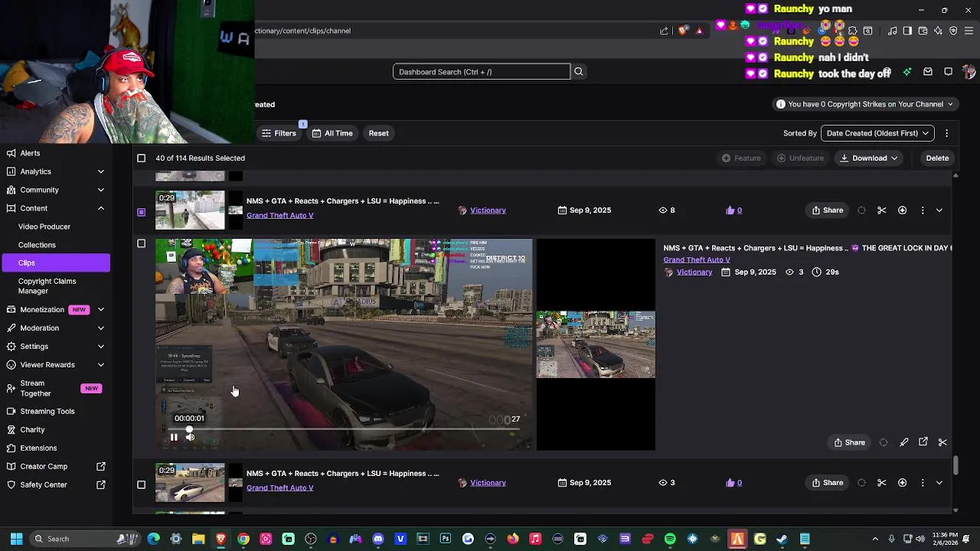Screen dimensions: 980x551
Task: Open Stream Together in sidebar
Action: click(x=55, y=388)
